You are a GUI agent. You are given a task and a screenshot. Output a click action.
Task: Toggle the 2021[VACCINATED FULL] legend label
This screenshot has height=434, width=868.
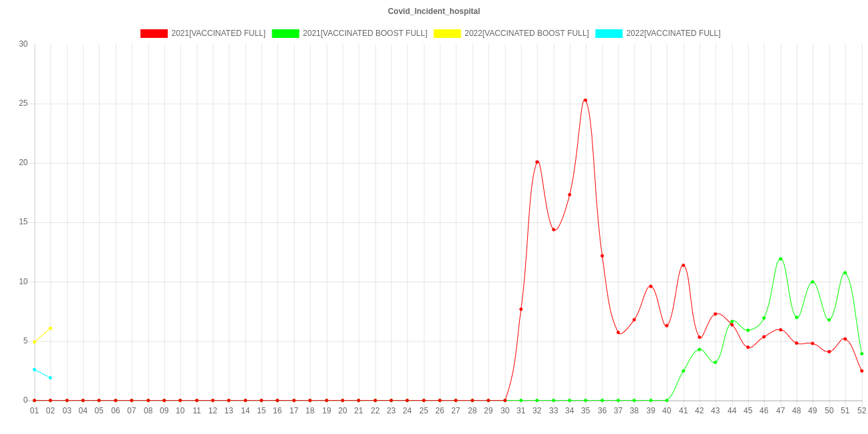click(x=218, y=33)
